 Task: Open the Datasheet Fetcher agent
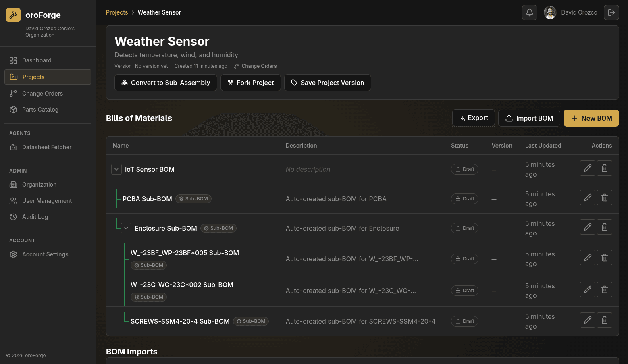(x=48, y=147)
